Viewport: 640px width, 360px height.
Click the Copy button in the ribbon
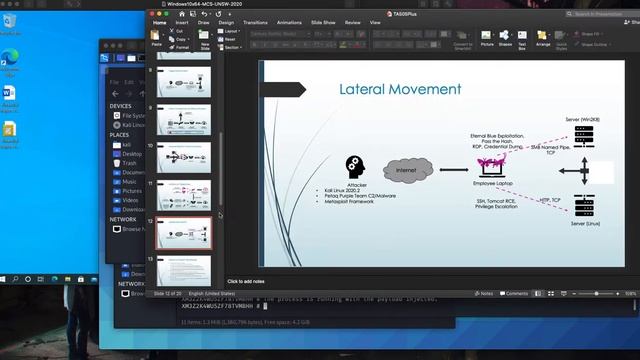pyautogui.click(x=178, y=39)
